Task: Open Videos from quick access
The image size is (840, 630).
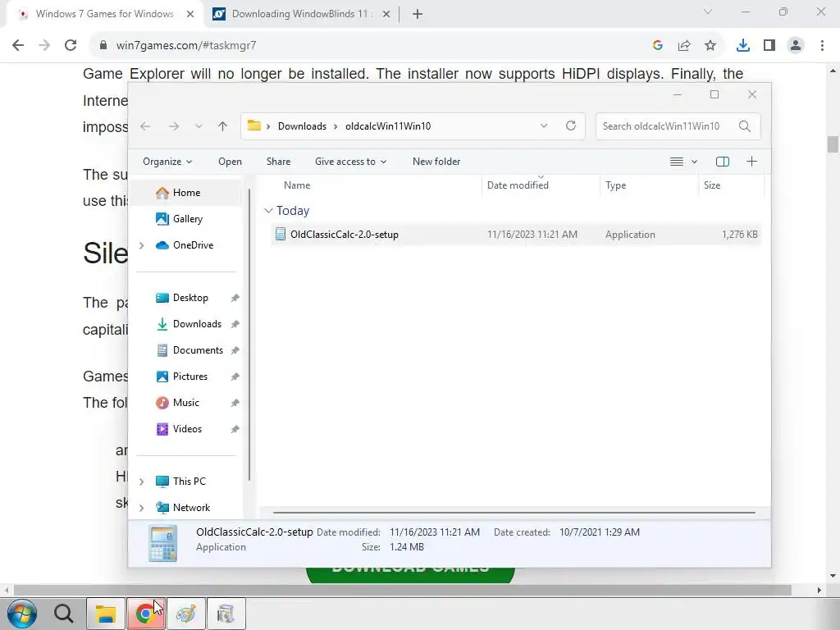Action: coord(187,429)
